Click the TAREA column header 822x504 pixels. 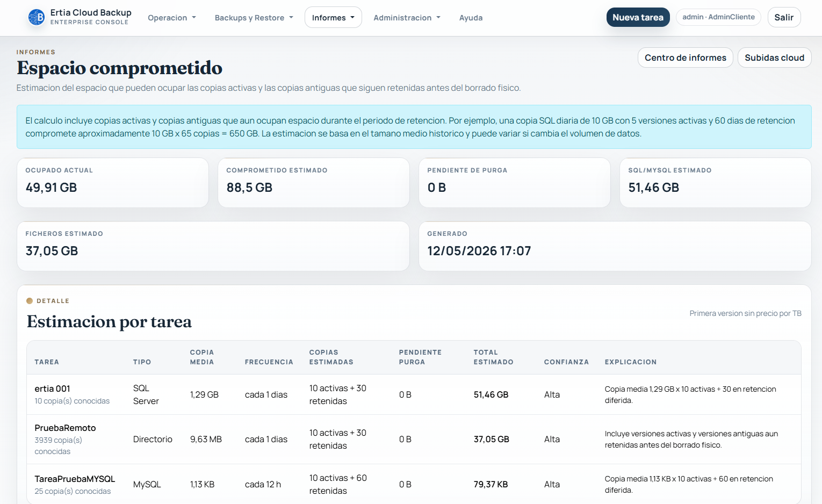click(47, 362)
